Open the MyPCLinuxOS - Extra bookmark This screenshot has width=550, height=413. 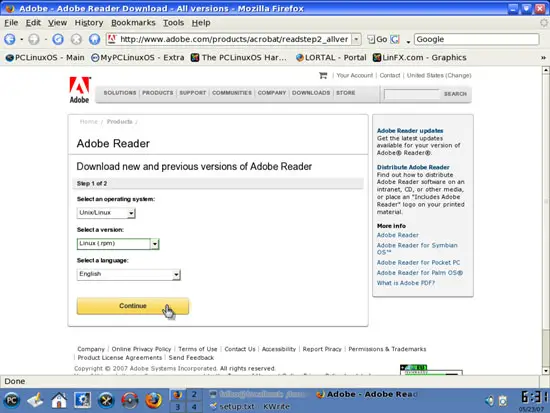pyautogui.click(x=138, y=58)
